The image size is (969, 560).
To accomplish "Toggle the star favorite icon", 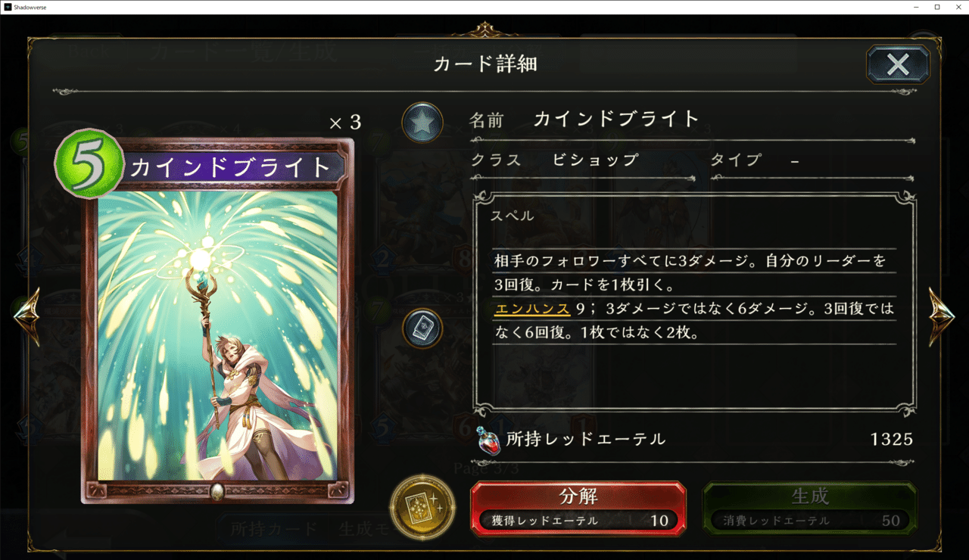I will (x=422, y=122).
